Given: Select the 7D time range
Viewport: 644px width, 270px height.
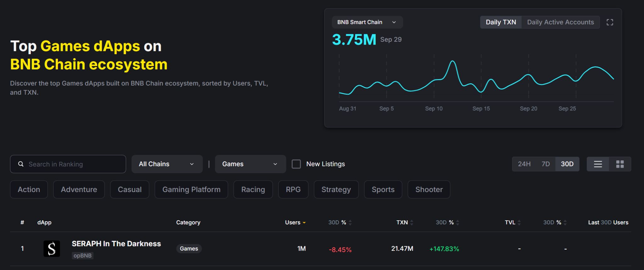Looking at the screenshot, I should [x=546, y=164].
